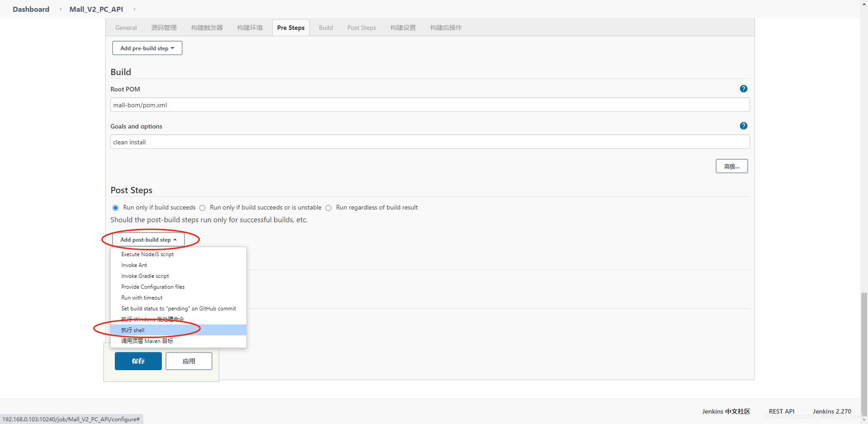Switch to the Build tab
Viewport: 868px width, 424px height.
coord(326,28)
